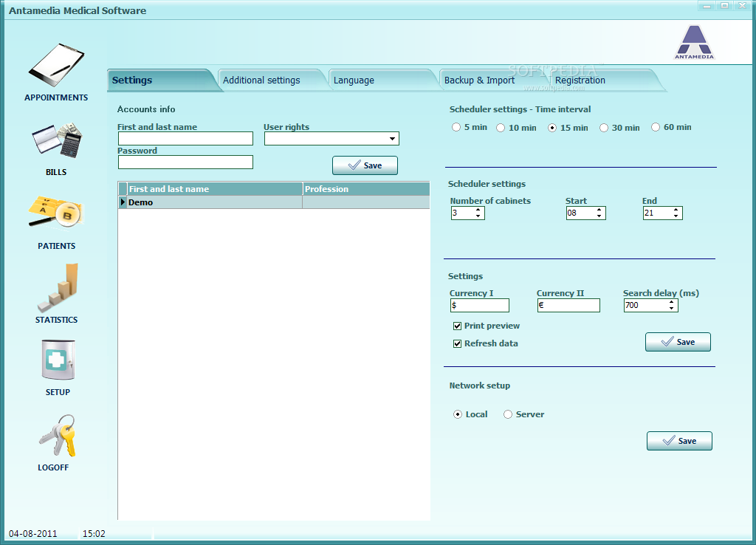Click the Currency II field

click(x=568, y=305)
